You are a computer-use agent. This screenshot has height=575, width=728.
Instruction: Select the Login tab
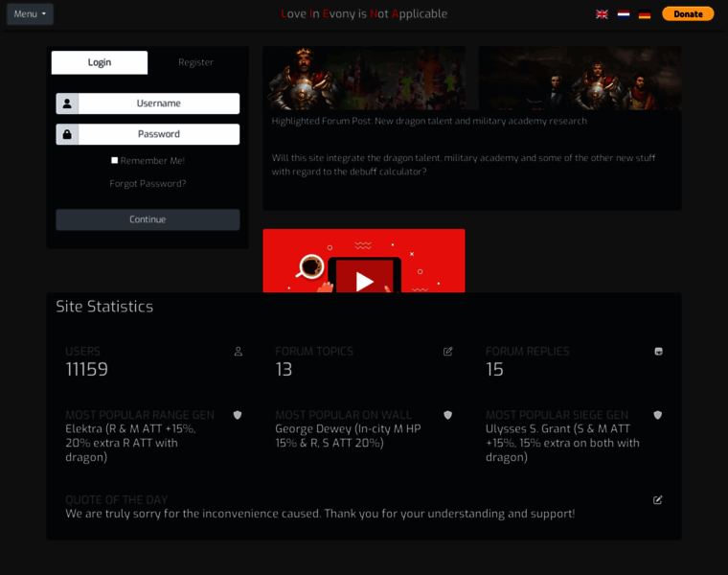click(100, 62)
